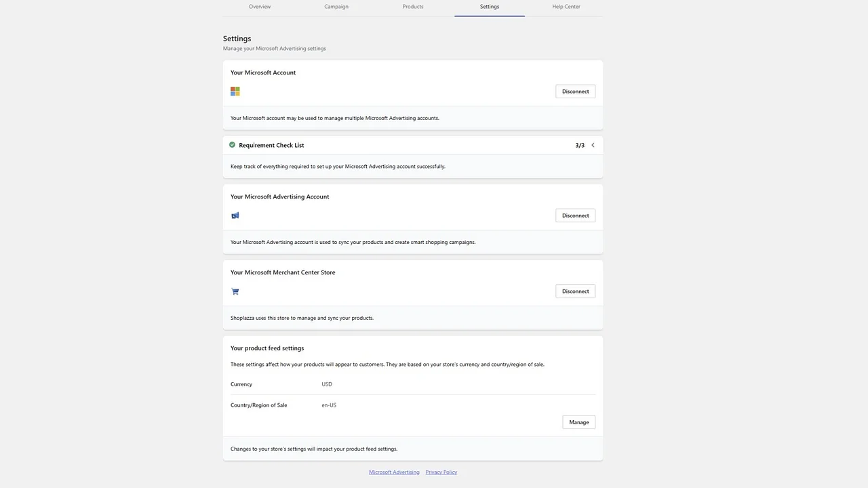The height and width of the screenshot is (488, 868).
Task: Open the Help Center tab
Action: 566,6
